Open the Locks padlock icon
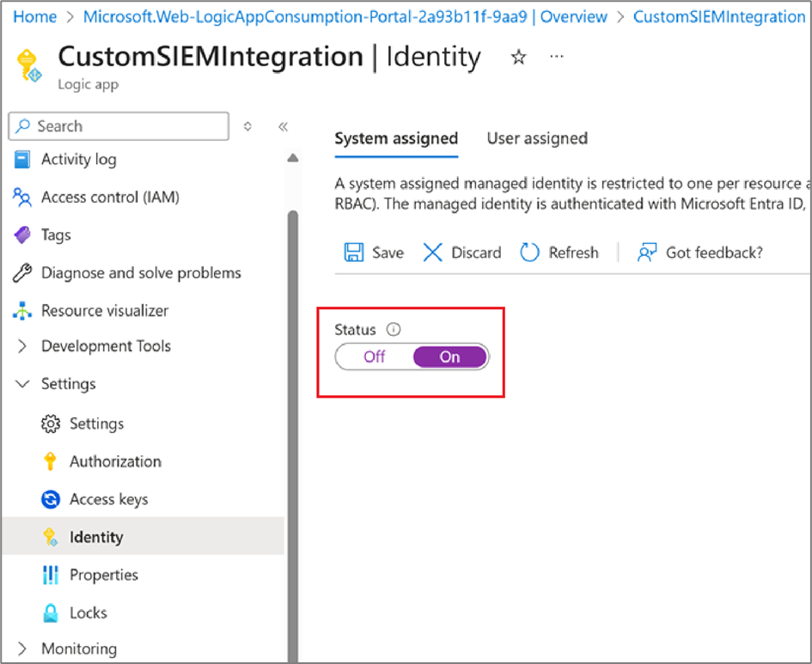 [x=51, y=612]
